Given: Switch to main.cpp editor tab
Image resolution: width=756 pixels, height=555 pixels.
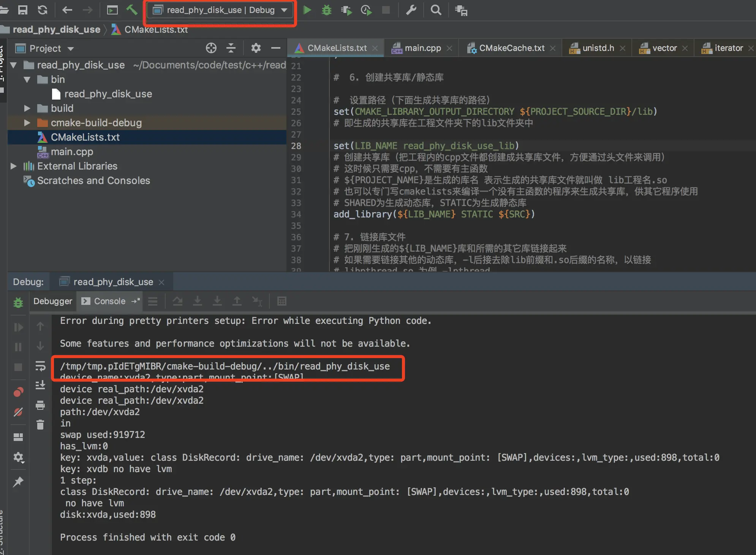Looking at the screenshot, I should [422, 48].
